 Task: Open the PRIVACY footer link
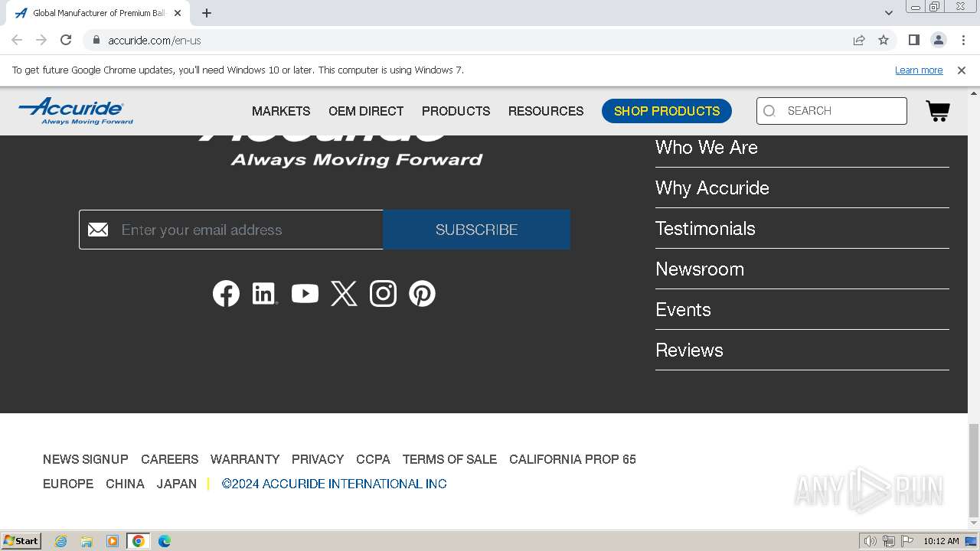tap(318, 459)
